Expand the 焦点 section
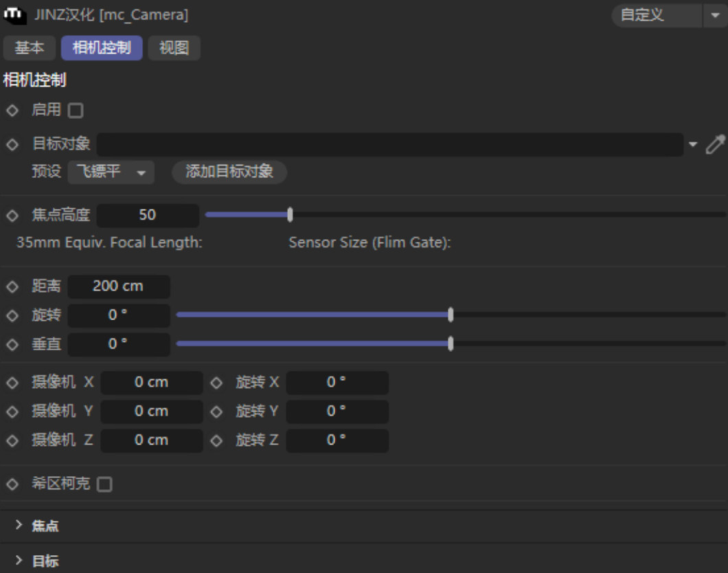Viewport: 728px width, 573px height. (x=43, y=526)
